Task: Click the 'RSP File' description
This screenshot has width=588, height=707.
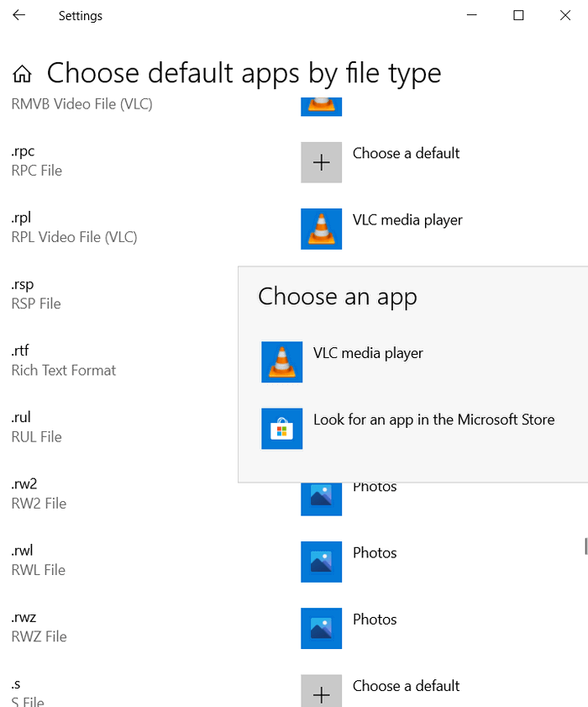Action: (36, 304)
